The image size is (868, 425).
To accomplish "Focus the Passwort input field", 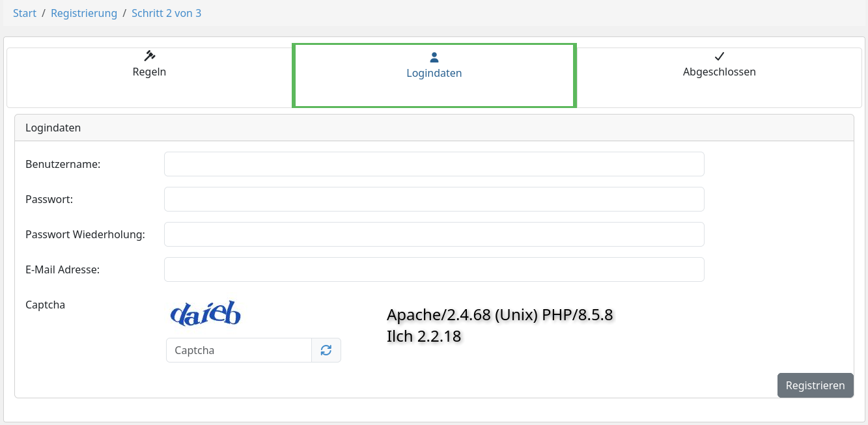I will (434, 199).
